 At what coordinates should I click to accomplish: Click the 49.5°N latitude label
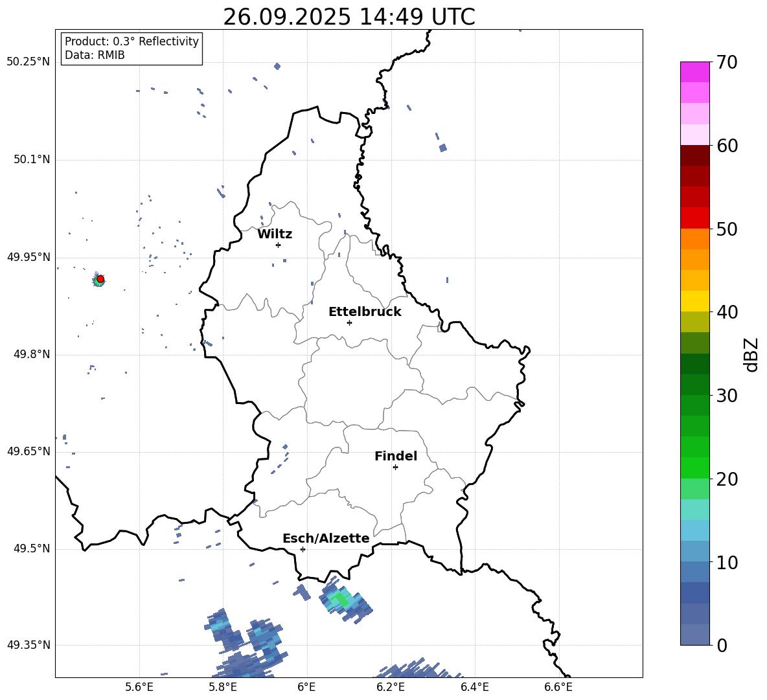coord(32,548)
